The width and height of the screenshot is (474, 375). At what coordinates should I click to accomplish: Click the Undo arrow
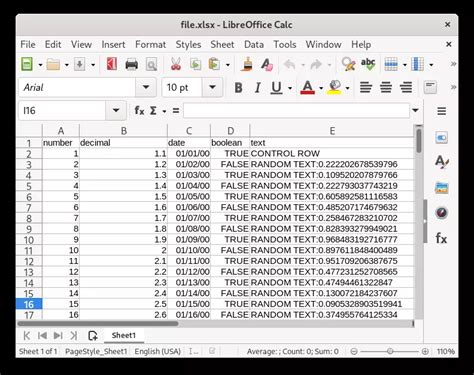tap(289, 64)
